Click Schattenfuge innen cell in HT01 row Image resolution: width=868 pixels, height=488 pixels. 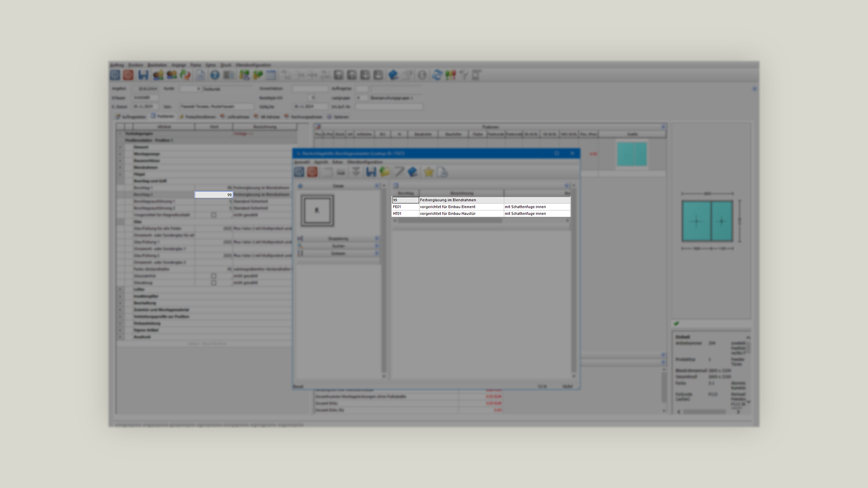537,213
